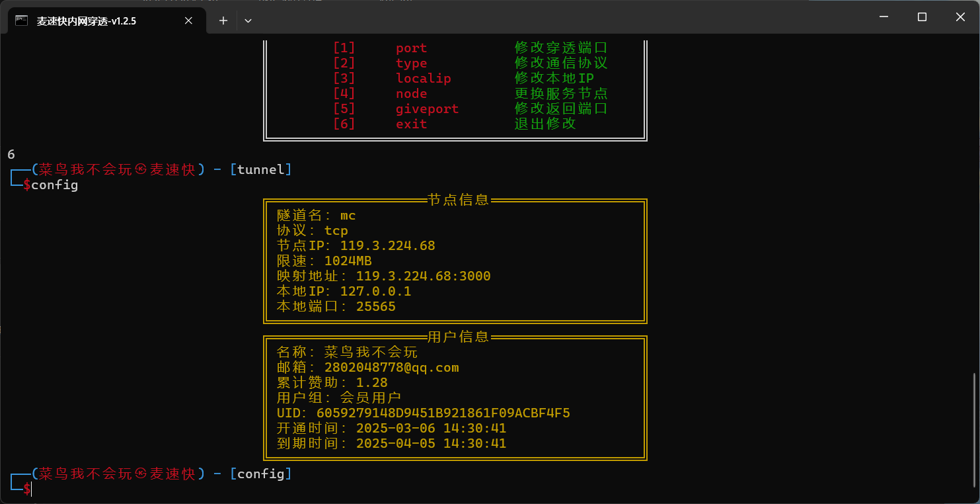
Task: Click 用户组: 会员用户 line
Action: pos(339,398)
